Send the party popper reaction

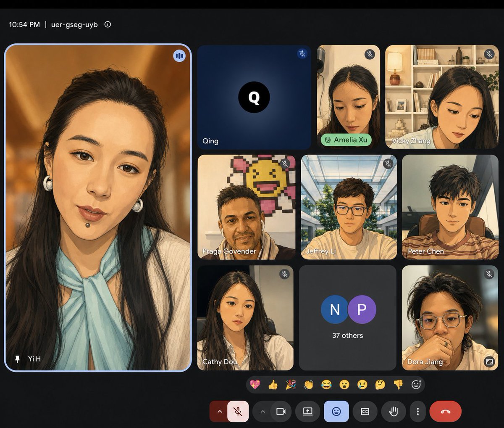point(291,384)
